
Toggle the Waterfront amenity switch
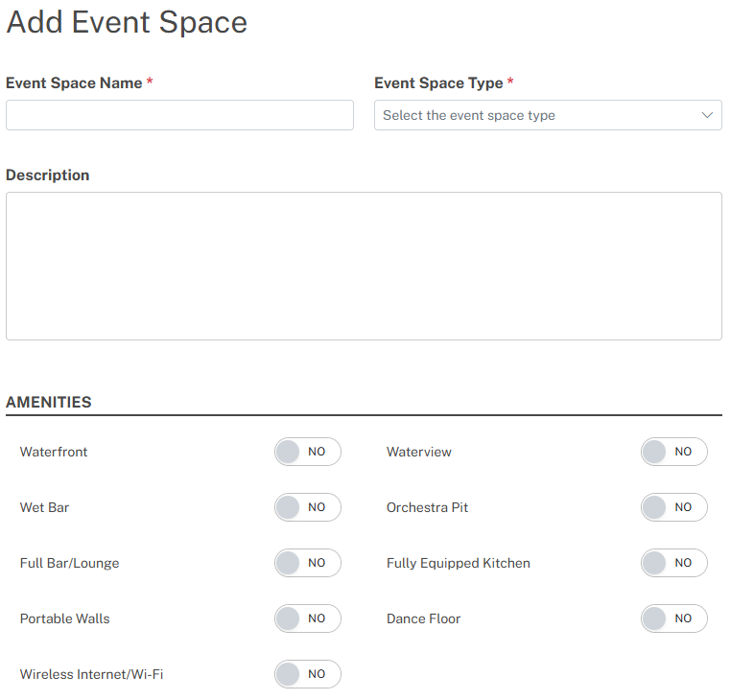coord(308,452)
